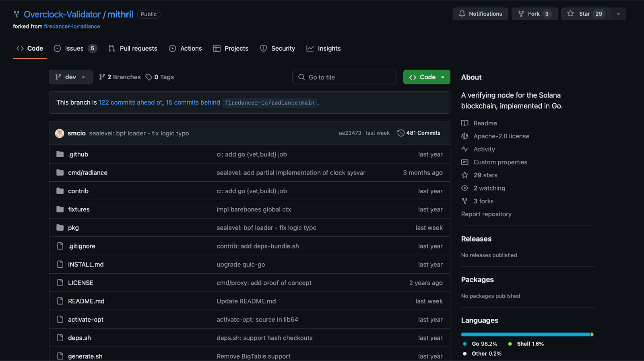Open the Packages heading link

point(477,280)
